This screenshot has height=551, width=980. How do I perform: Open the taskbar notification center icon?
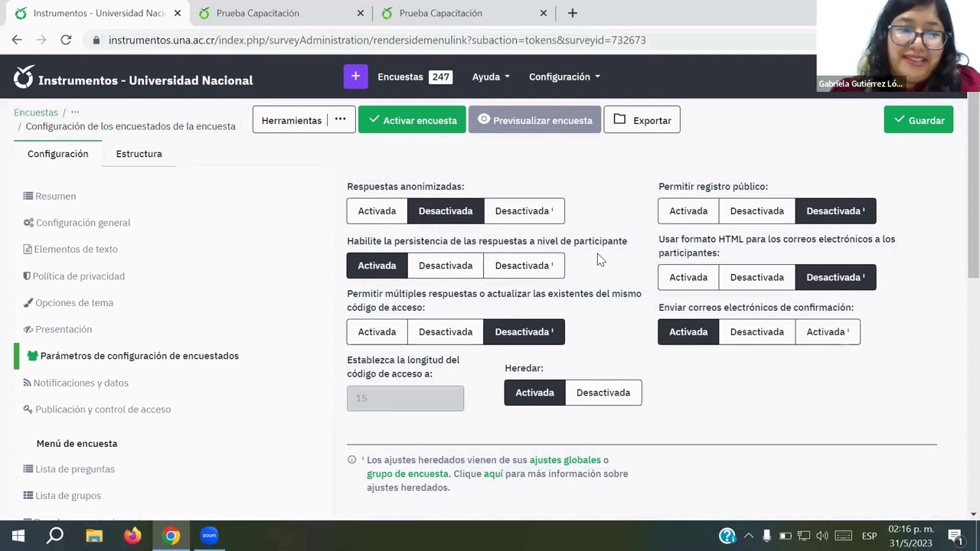pyautogui.click(x=955, y=536)
